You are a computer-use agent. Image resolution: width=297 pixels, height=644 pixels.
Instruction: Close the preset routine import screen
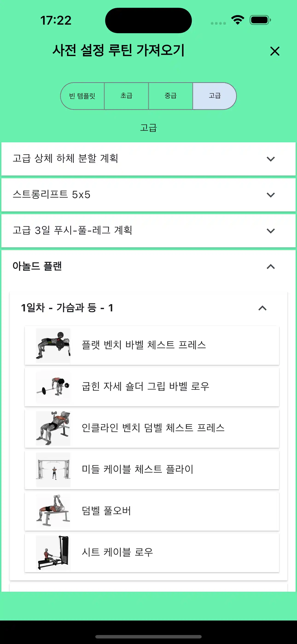275,52
